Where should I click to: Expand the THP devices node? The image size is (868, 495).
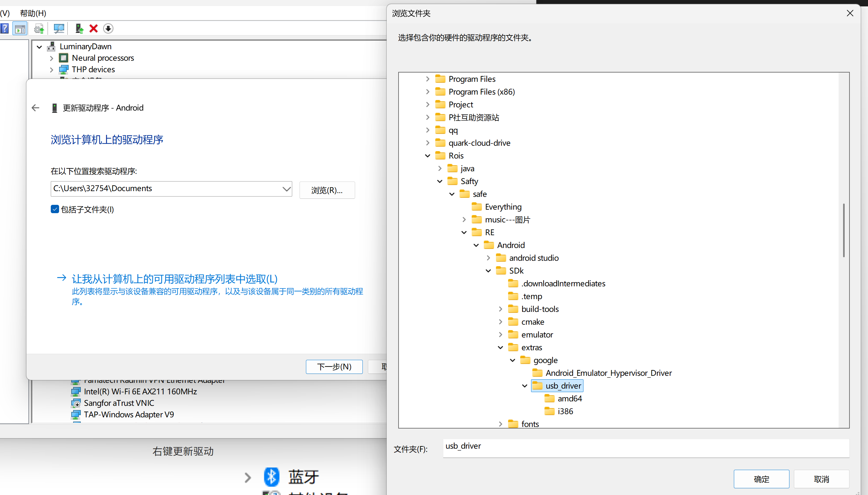[52, 70]
